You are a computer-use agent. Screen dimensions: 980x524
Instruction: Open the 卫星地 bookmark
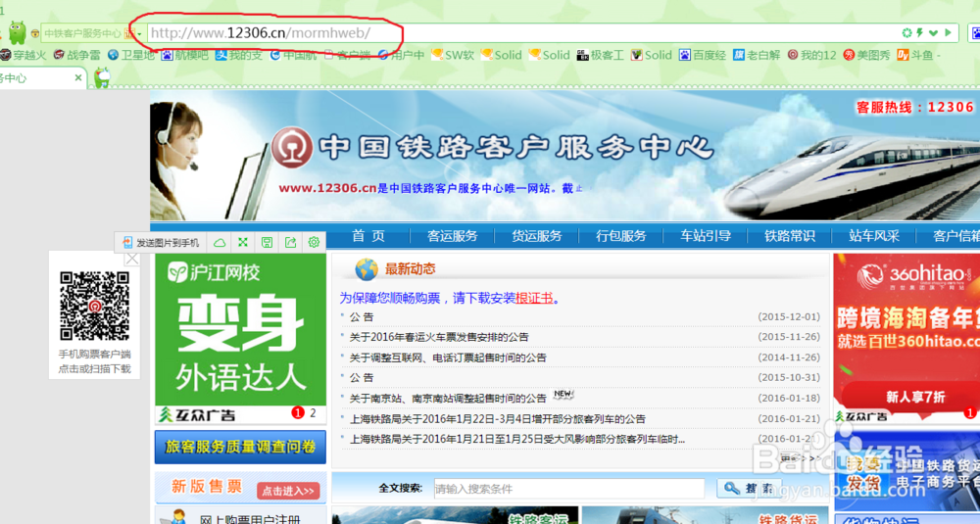click(x=131, y=55)
